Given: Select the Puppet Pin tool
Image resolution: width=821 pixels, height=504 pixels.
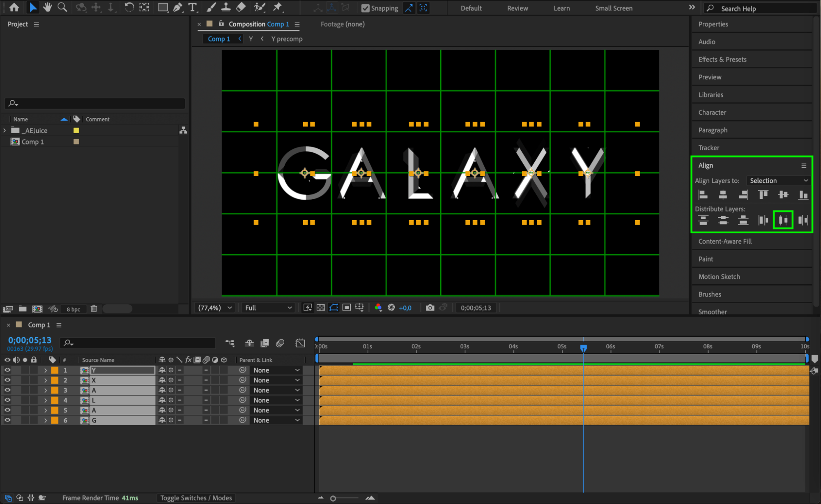Looking at the screenshot, I should (x=278, y=7).
